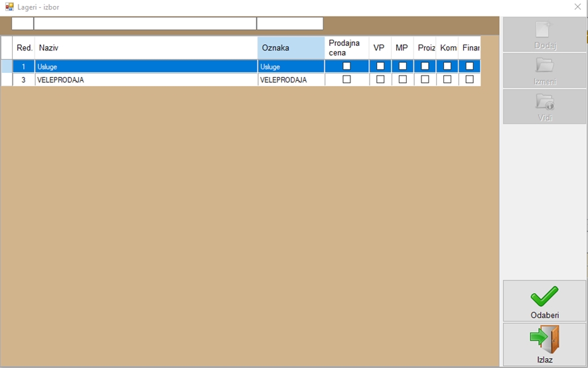Click the Dodaj new document icon
The height and width of the screenshot is (368, 588).
[544, 31]
